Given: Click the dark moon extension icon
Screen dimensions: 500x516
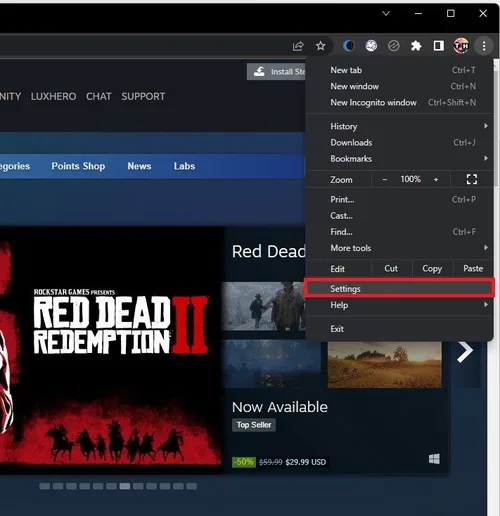Looking at the screenshot, I should 348,46.
